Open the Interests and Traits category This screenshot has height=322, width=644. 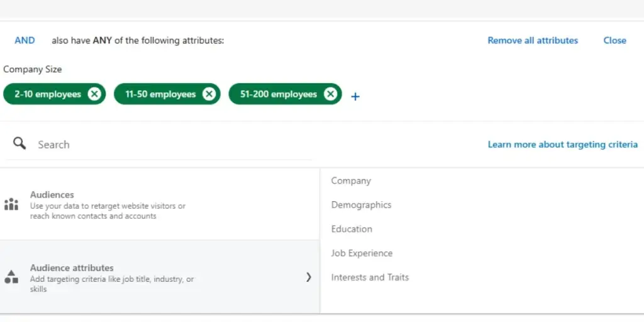[370, 277]
